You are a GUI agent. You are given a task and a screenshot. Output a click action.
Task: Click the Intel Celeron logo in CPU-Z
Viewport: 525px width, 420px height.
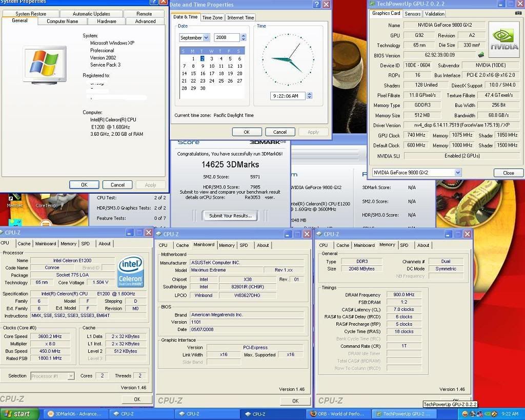[131, 271]
